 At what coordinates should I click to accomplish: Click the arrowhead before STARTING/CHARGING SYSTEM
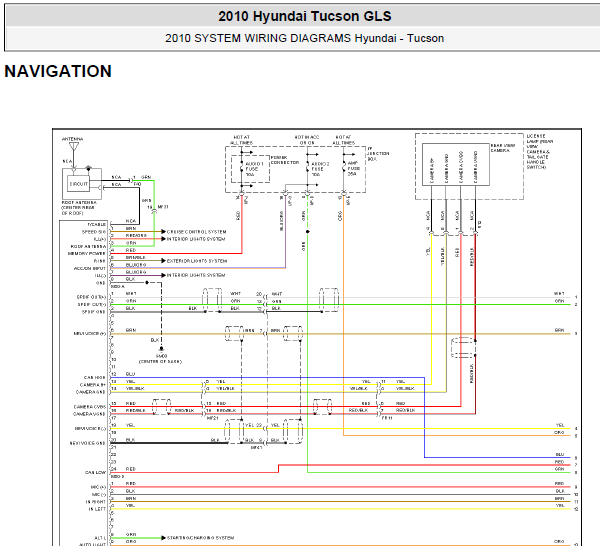163,538
